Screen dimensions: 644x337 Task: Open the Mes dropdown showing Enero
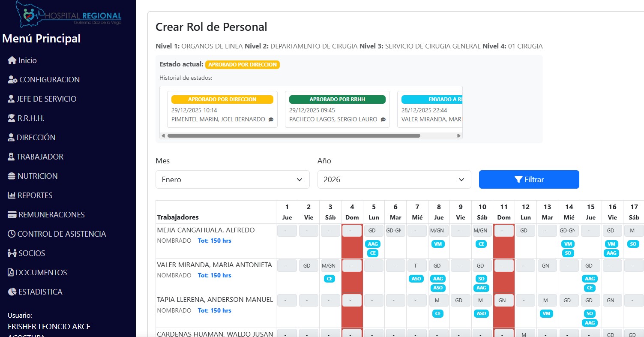point(232,180)
